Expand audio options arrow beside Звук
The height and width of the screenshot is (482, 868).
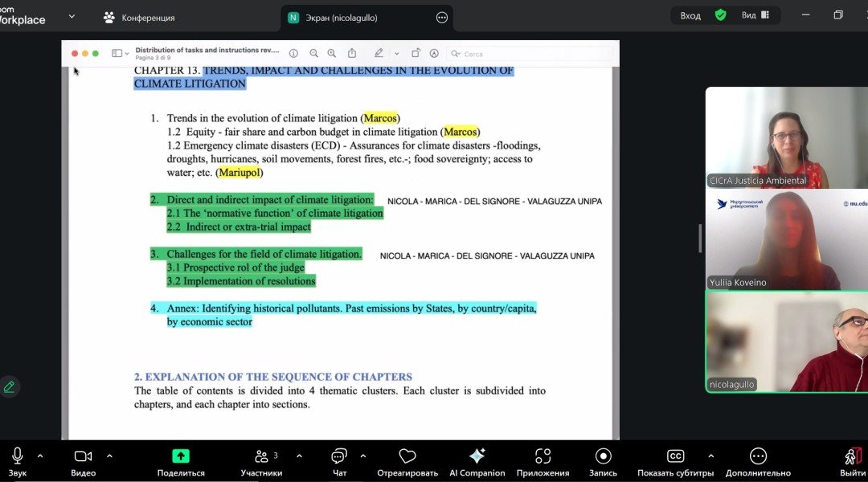40,455
